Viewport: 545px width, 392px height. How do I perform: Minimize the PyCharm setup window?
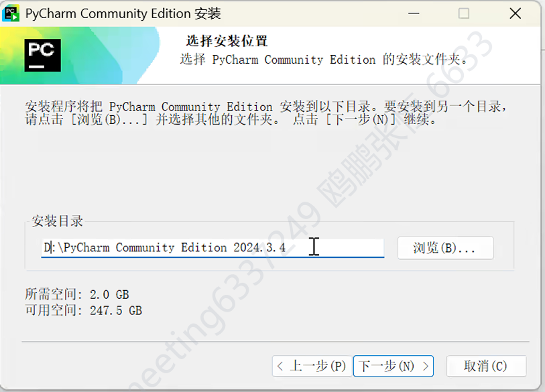[414, 13]
